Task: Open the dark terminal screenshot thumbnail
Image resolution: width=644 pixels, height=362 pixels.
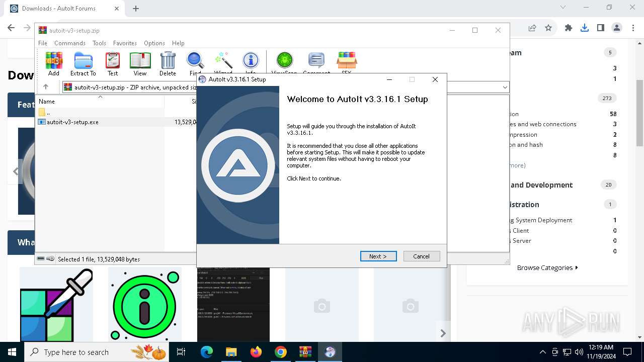Action: 233,305
